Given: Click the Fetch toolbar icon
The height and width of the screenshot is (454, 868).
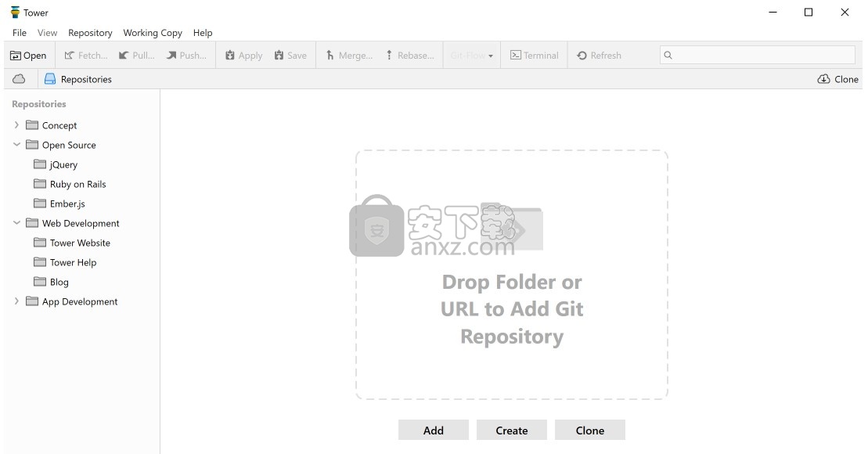Looking at the screenshot, I should click(x=69, y=56).
